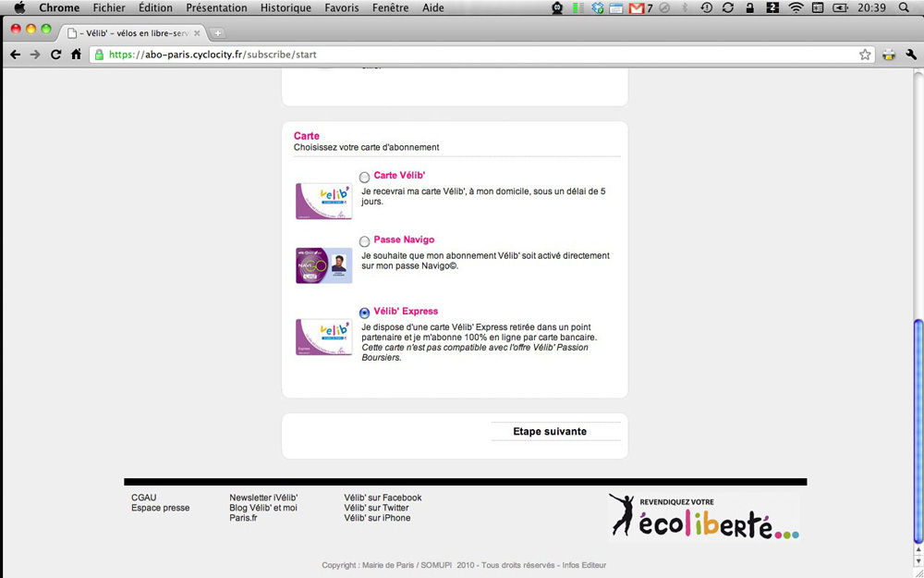Click the browser back arrow
The height and width of the screenshot is (578, 924).
pyautogui.click(x=15, y=55)
